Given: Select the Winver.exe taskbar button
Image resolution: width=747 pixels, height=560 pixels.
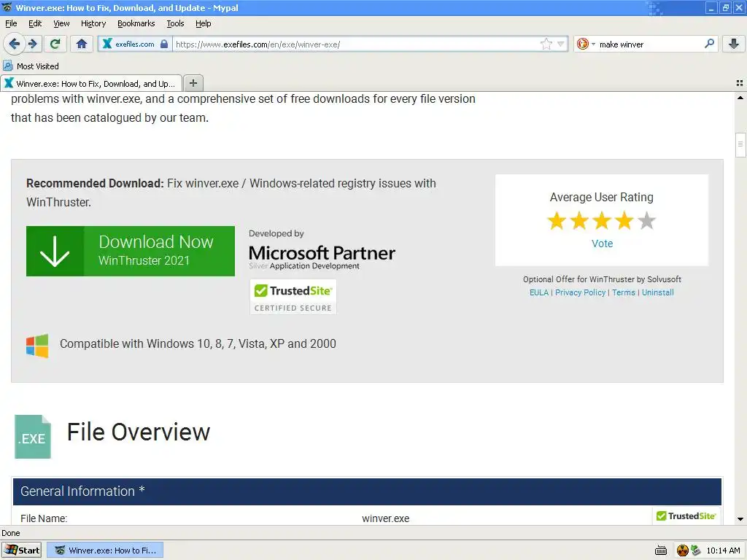Looking at the screenshot, I should pyautogui.click(x=106, y=550).
